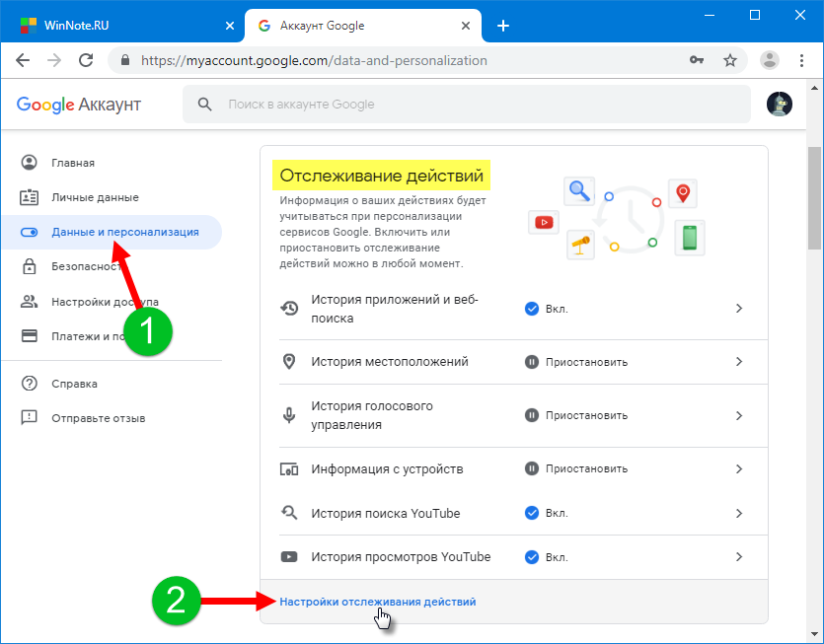Click the padlock site info icon
This screenshot has height=644, width=824.
[125, 60]
